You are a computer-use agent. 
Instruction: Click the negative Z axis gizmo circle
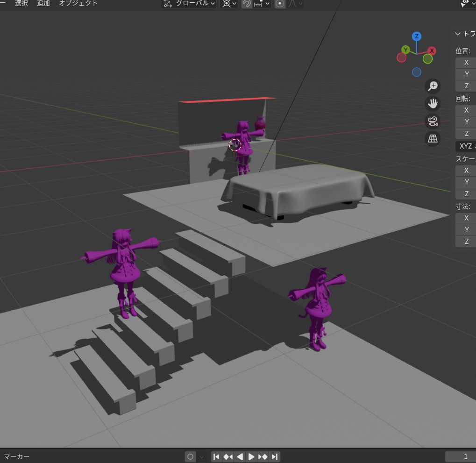tap(417, 72)
